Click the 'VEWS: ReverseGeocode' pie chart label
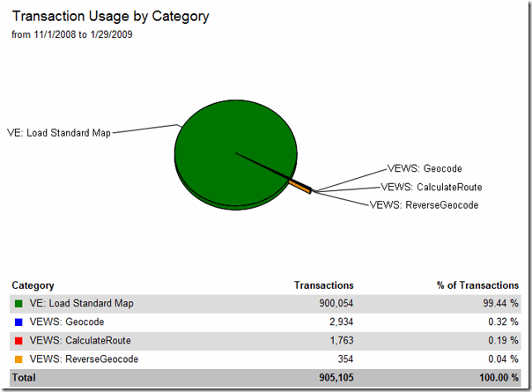The height and width of the screenshot is (392, 532). click(424, 205)
